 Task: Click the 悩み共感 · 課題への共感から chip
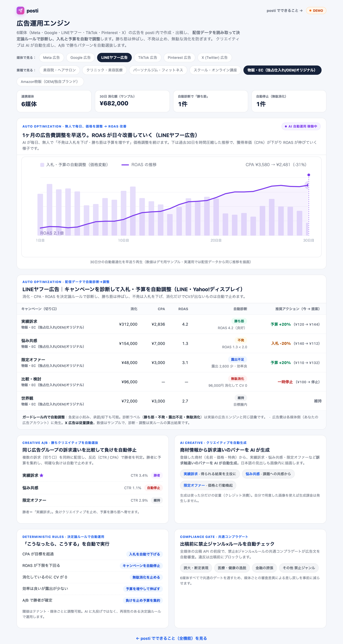point(268,474)
